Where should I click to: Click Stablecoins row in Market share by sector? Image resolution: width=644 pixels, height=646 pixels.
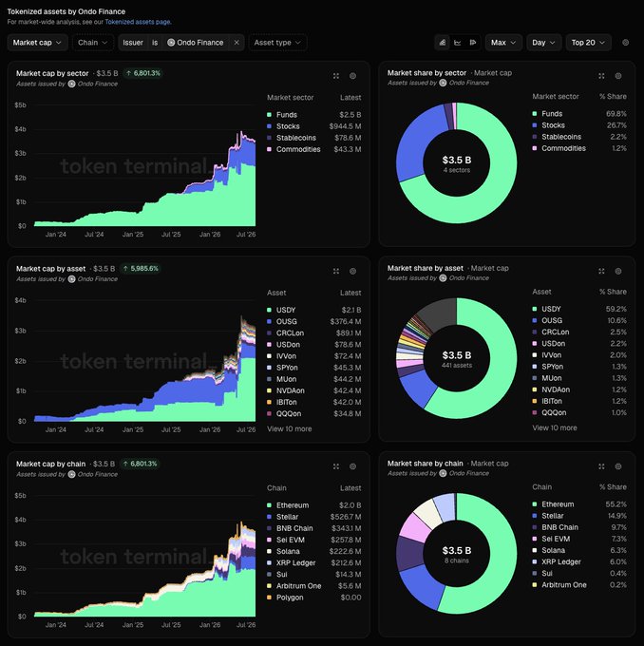(x=579, y=137)
